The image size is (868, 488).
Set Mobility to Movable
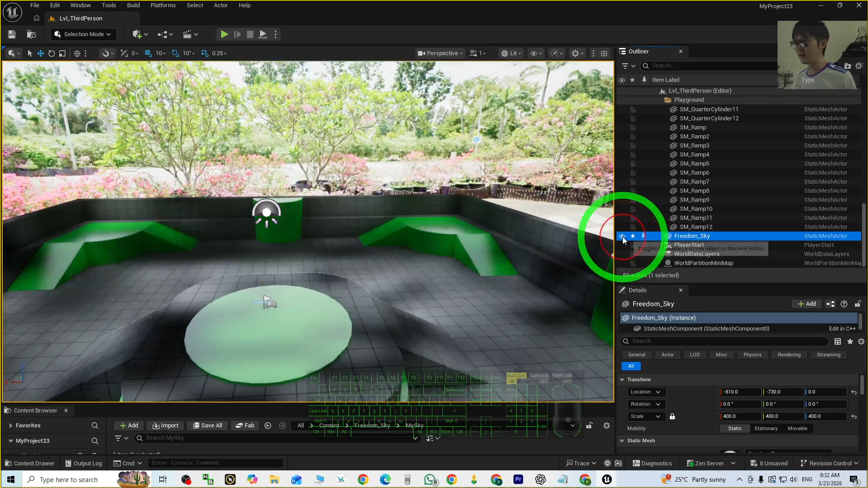[797, 428]
